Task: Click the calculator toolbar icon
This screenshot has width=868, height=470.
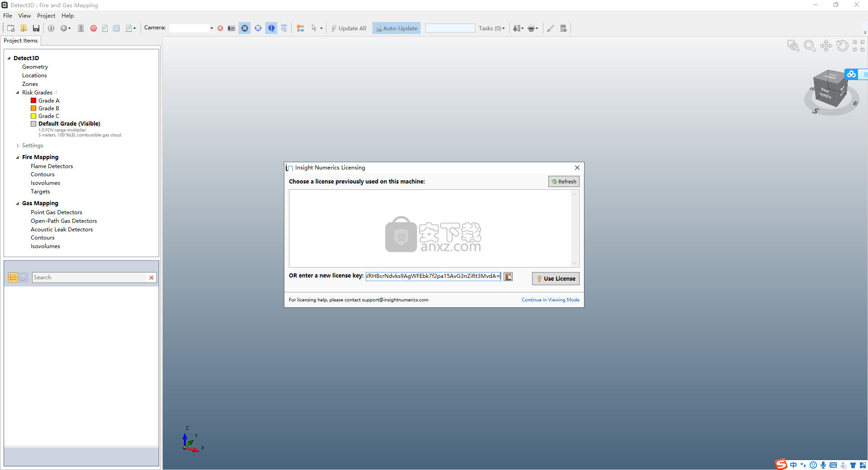Action: [563, 28]
